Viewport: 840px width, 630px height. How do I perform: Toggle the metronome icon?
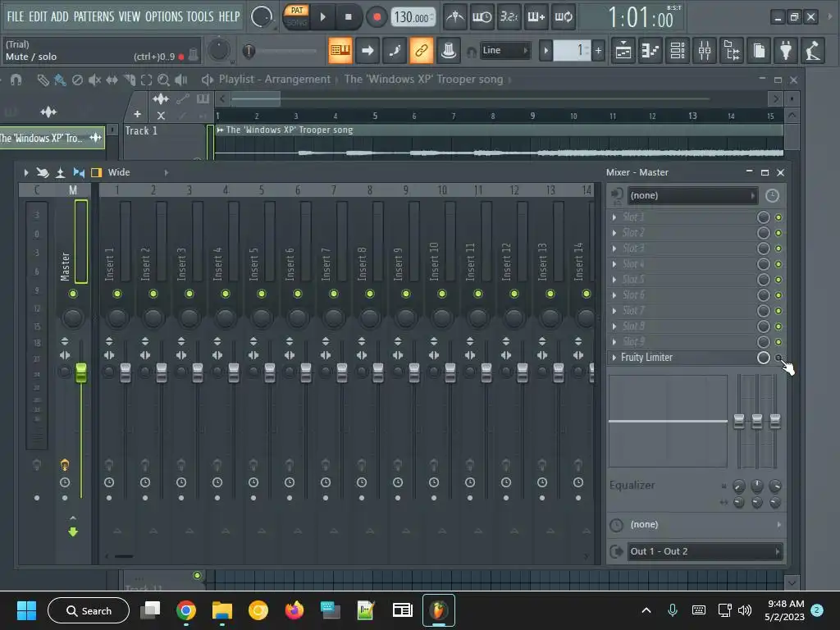point(454,17)
